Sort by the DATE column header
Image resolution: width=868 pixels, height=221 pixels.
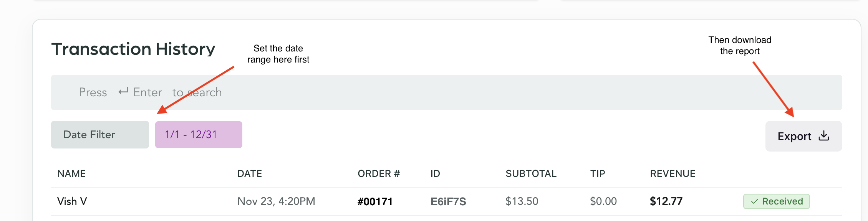click(x=250, y=174)
